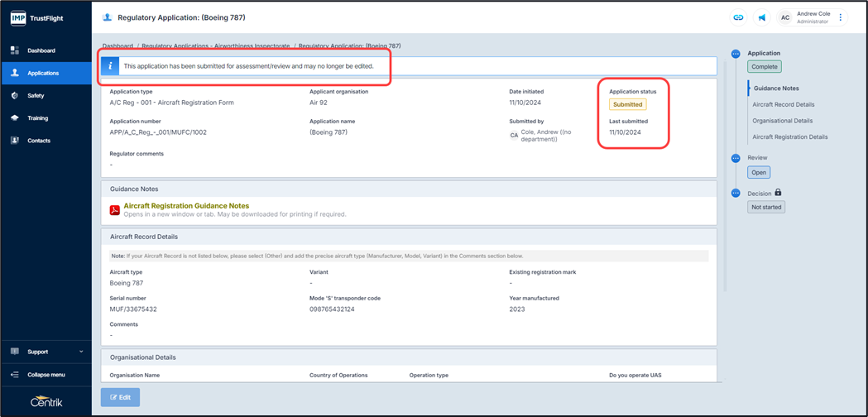
Task: Open Aircraft Registration Guidance Notes link
Action: tap(186, 206)
